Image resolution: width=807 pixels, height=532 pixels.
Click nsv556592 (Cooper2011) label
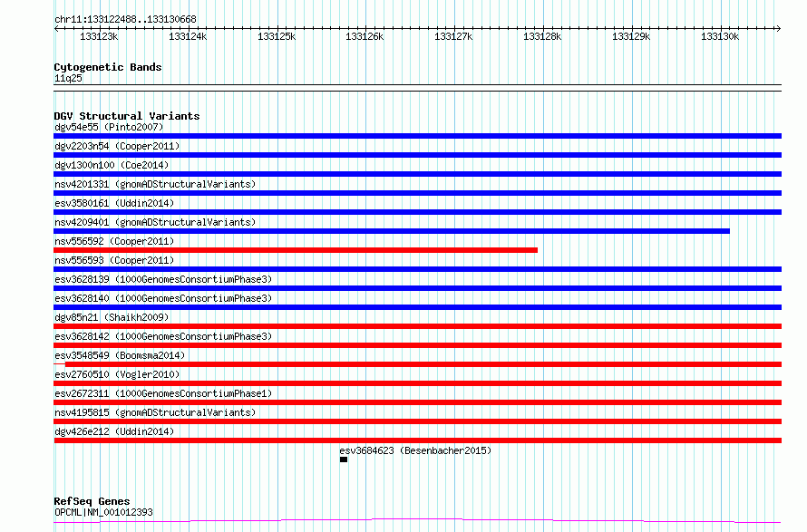click(x=114, y=241)
